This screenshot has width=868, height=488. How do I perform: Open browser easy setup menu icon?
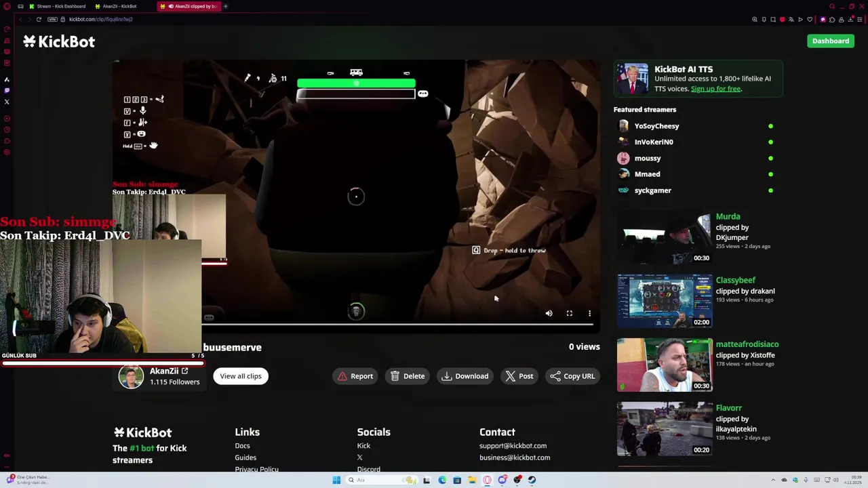click(860, 19)
